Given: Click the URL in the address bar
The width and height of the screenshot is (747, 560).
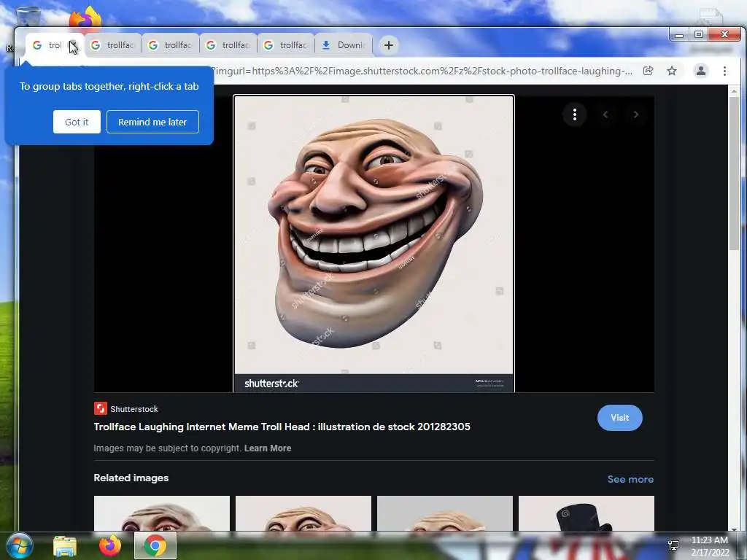Looking at the screenshot, I should [423, 71].
